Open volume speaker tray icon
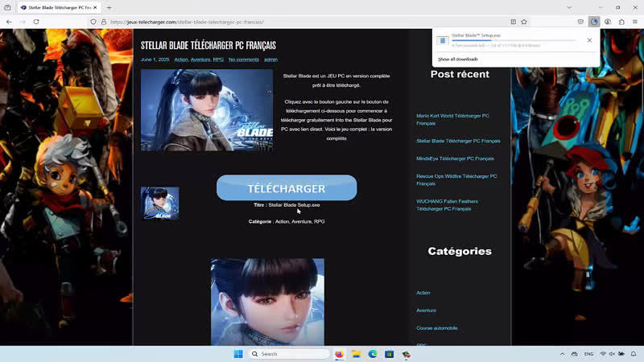The width and height of the screenshot is (644, 362). point(612,354)
